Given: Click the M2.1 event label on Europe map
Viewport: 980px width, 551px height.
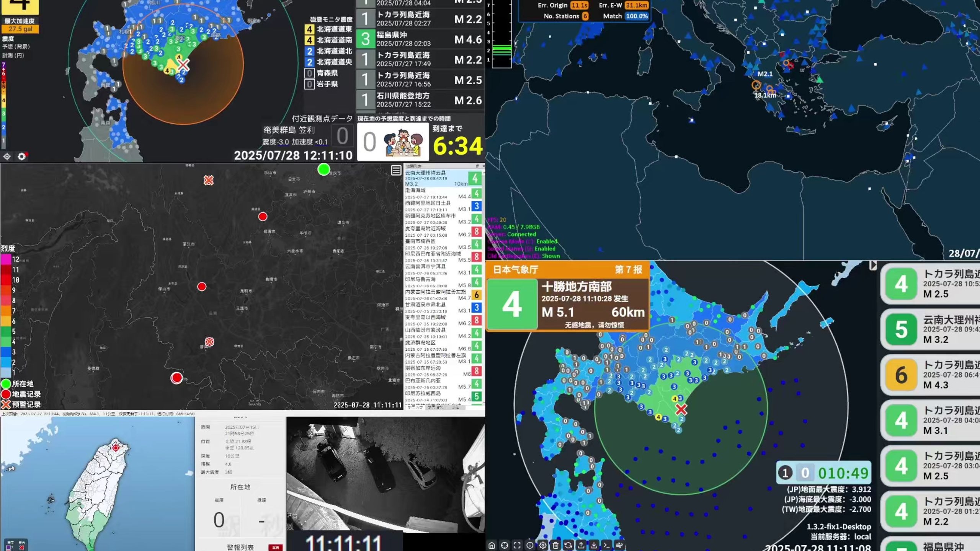Looking at the screenshot, I should point(765,74).
